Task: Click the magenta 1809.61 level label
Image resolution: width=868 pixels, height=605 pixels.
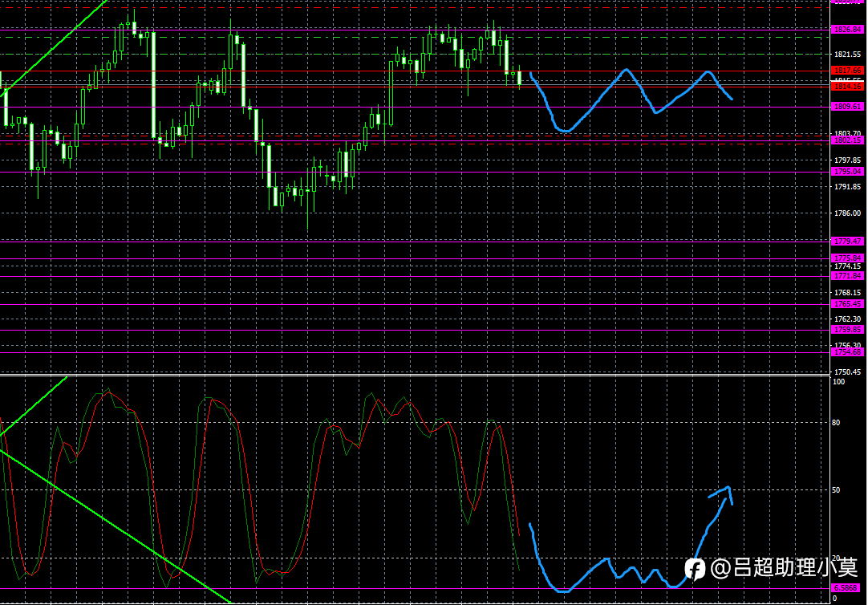Action: [x=847, y=106]
